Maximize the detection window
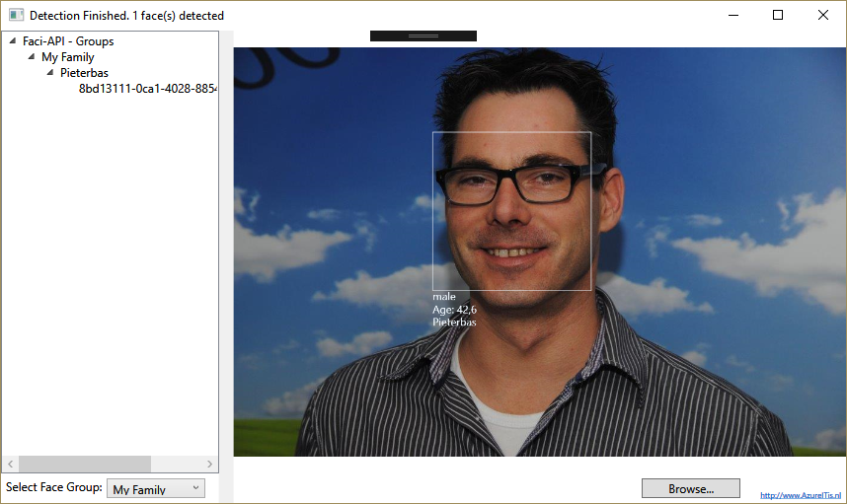 point(778,16)
